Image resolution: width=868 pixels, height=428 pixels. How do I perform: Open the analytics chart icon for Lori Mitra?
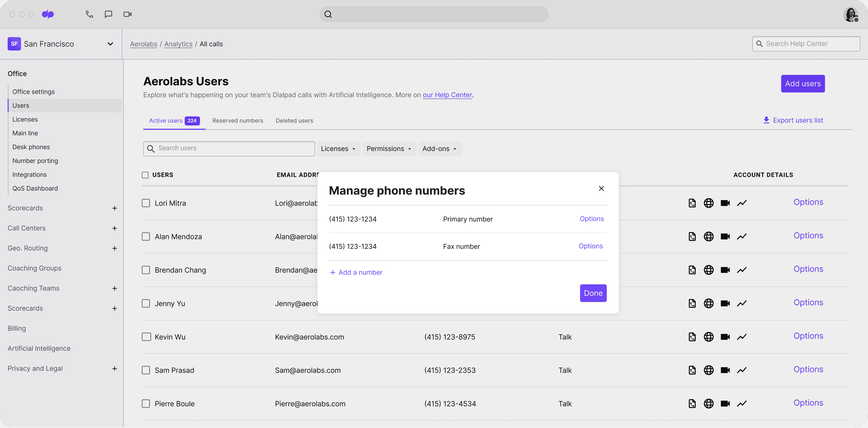[742, 203]
